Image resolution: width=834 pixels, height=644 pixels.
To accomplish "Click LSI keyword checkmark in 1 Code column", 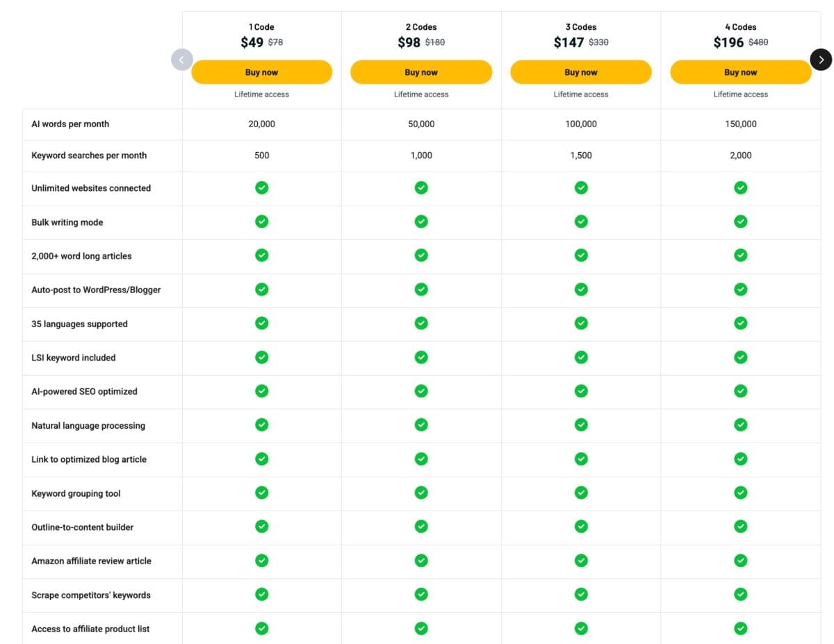I will (x=261, y=357).
